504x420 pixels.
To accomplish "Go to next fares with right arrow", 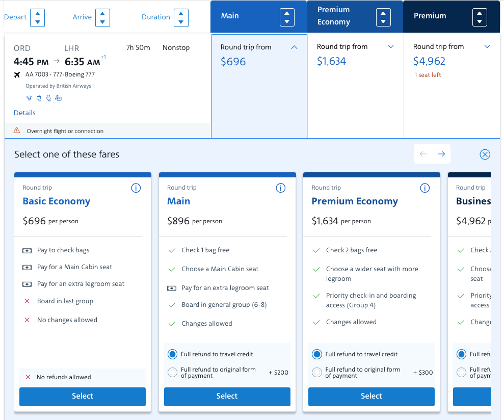I will click(x=441, y=154).
